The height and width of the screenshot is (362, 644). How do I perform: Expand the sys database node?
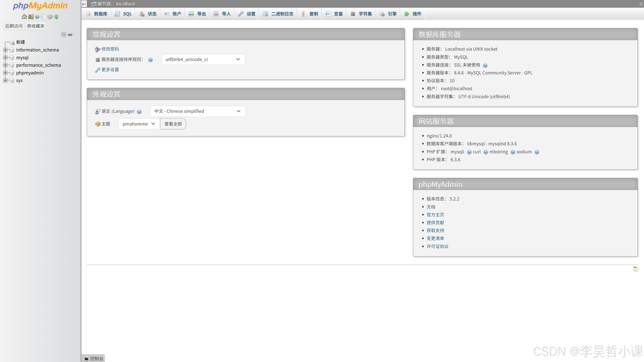pyautogui.click(x=5, y=80)
